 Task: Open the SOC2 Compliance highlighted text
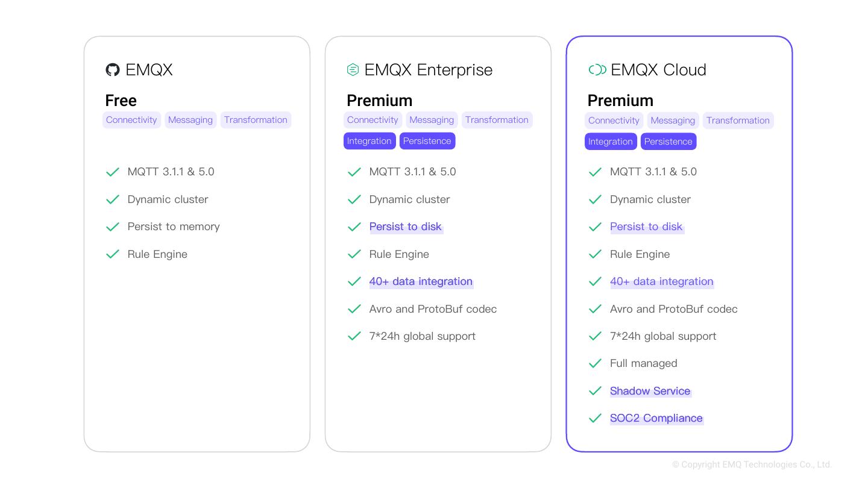pyautogui.click(x=656, y=418)
